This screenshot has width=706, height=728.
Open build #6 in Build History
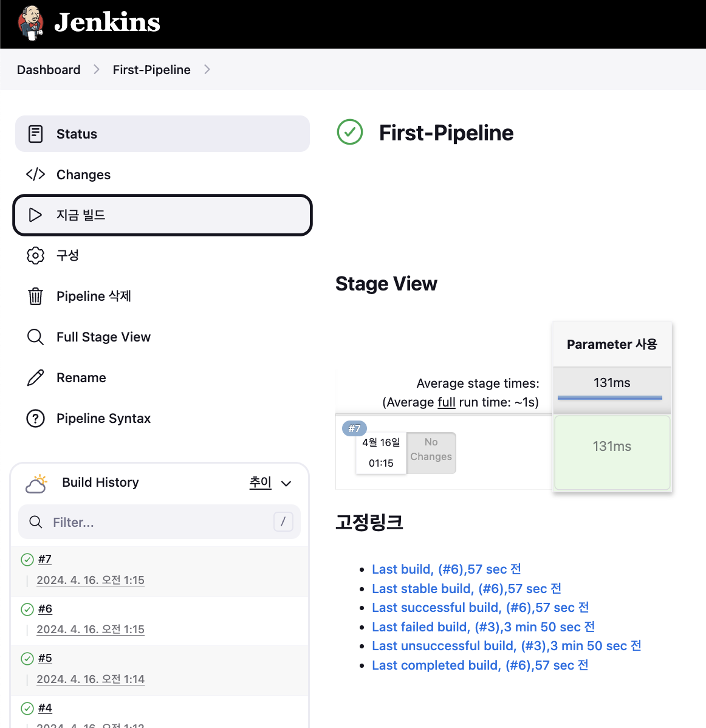[x=45, y=609]
